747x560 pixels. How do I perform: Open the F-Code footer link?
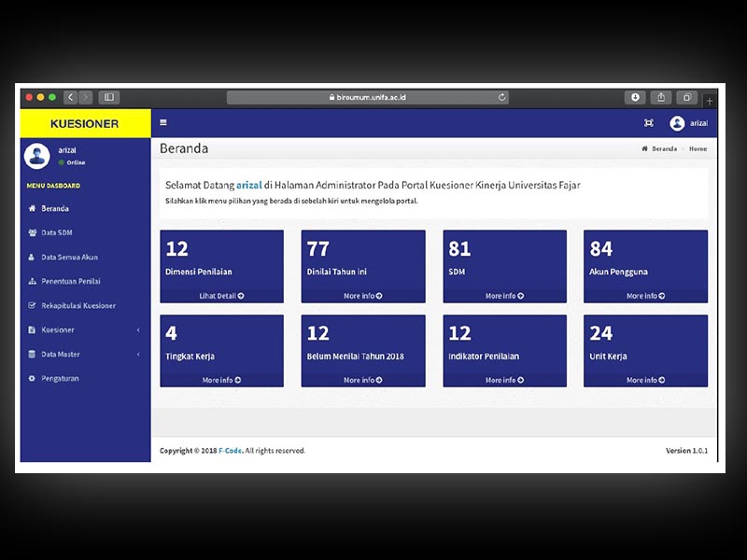tap(230, 451)
